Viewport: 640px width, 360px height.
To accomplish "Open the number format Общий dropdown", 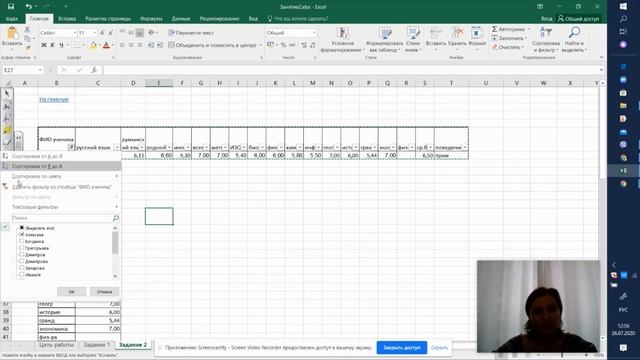I will pos(314,33).
